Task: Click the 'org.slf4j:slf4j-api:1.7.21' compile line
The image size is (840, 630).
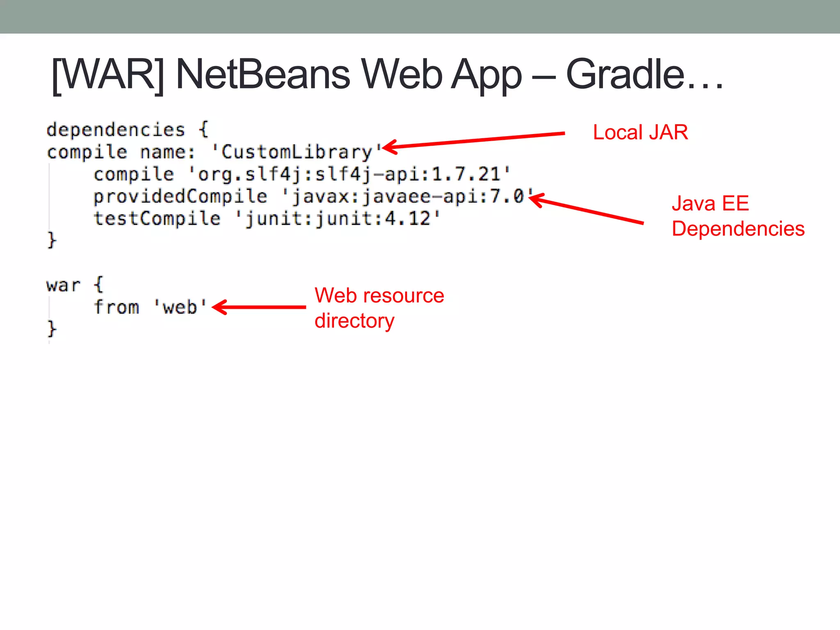Action: [301, 174]
